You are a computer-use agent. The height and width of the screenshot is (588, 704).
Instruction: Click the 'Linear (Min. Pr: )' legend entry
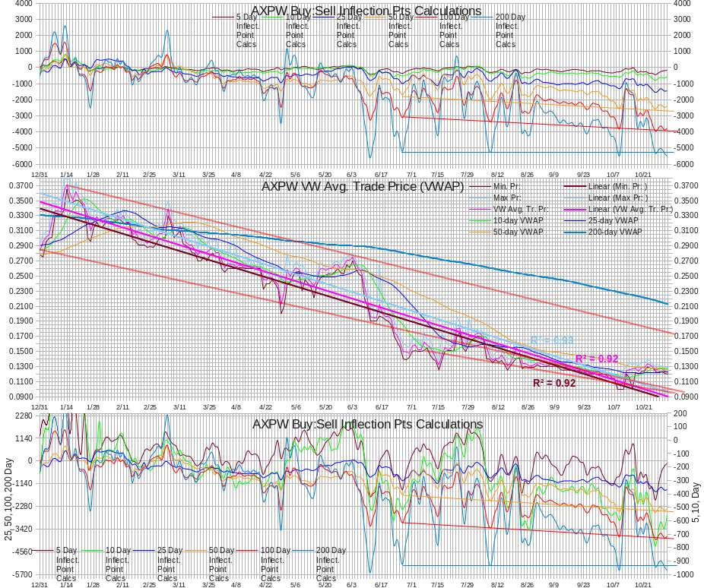(606, 187)
